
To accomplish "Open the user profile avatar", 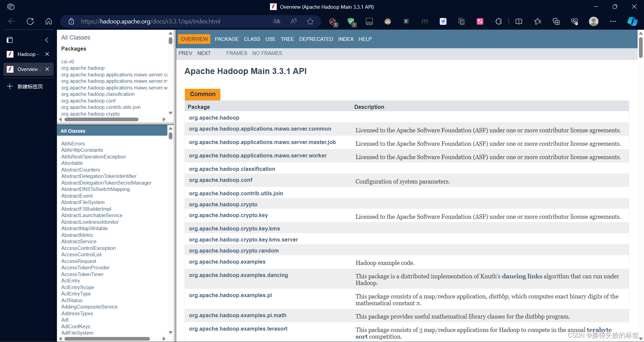I will [594, 21].
